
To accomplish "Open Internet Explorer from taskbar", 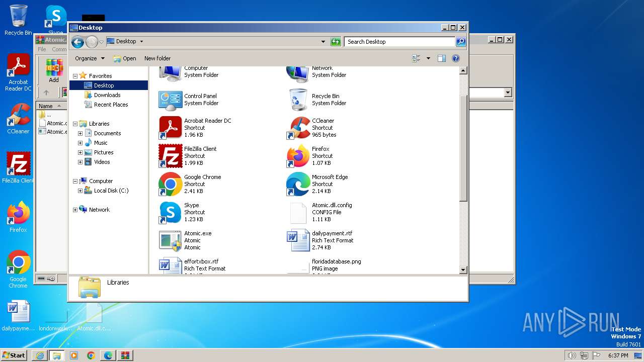I will 40,355.
